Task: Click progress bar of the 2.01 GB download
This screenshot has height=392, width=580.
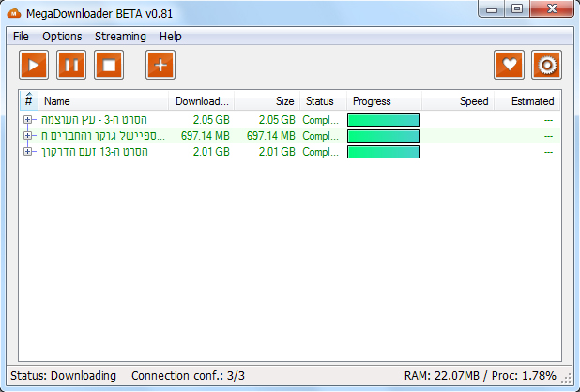Action: [383, 152]
